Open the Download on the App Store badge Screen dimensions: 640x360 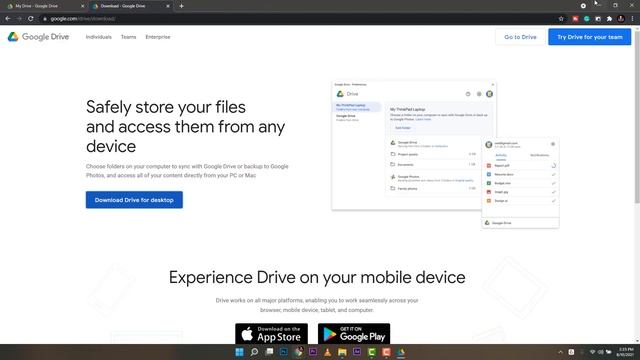click(x=271, y=333)
